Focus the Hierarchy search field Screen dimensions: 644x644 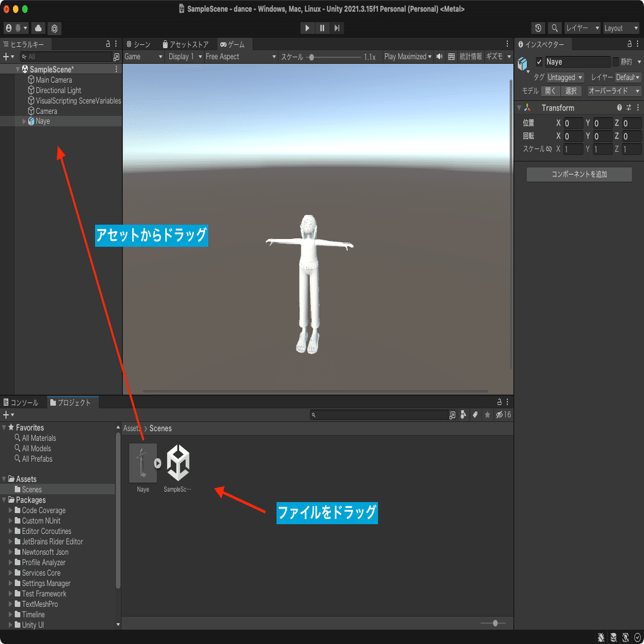[x=65, y=57]
